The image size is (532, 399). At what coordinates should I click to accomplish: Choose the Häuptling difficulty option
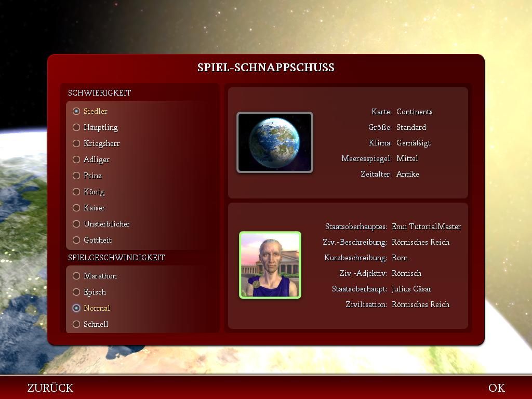tap(76, 127)
